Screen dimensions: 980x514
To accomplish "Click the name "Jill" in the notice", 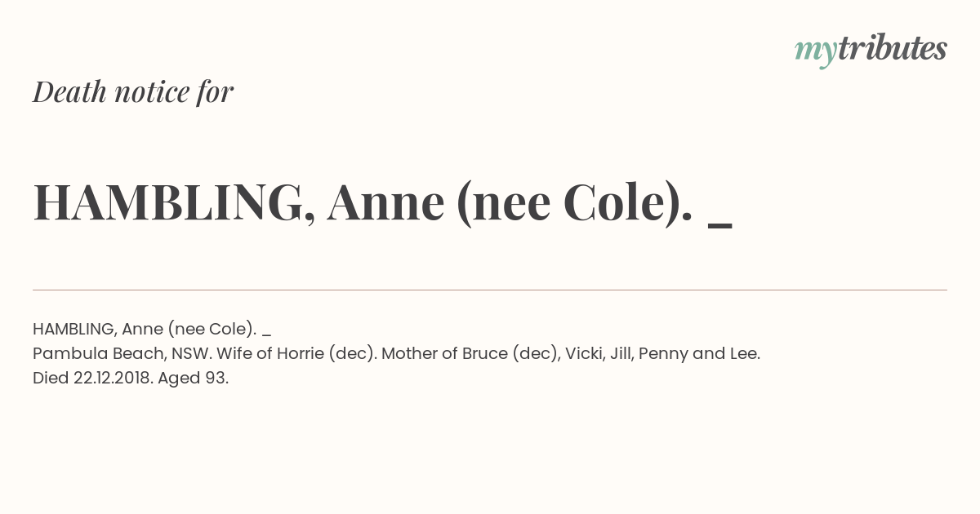I will [620, 354].
